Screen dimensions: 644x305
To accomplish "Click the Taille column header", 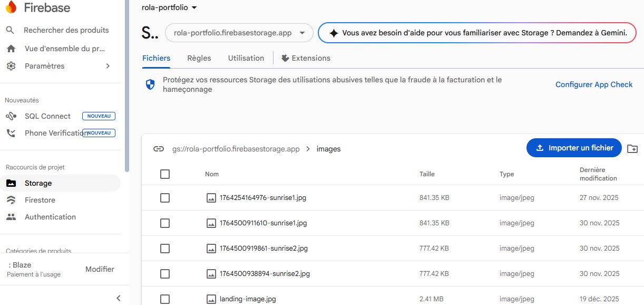I will click(427, 174).
